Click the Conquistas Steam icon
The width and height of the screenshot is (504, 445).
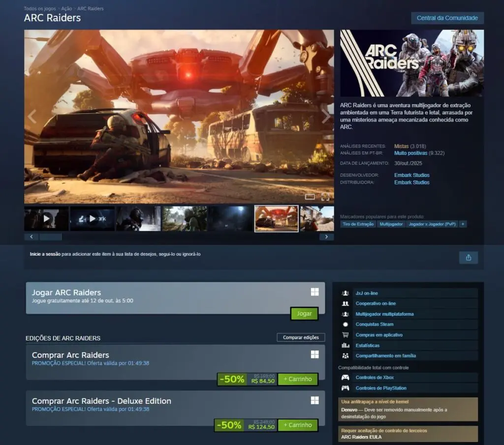click(345, 324)
